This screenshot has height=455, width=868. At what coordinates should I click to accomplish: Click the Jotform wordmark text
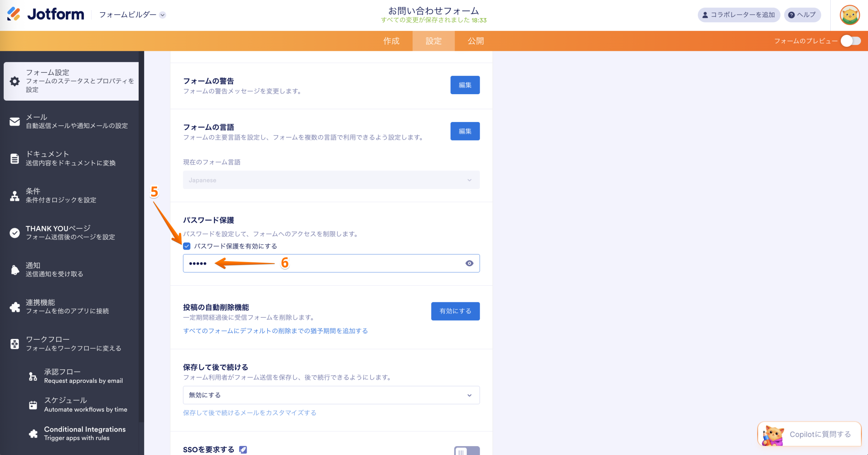pos(56,14)
